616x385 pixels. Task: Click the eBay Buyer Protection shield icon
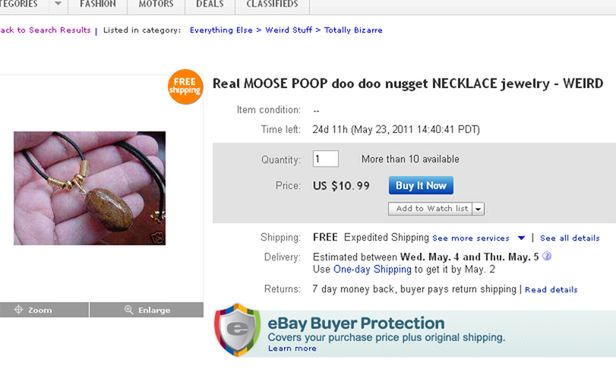pyautogui.click(x=237, y=330)
